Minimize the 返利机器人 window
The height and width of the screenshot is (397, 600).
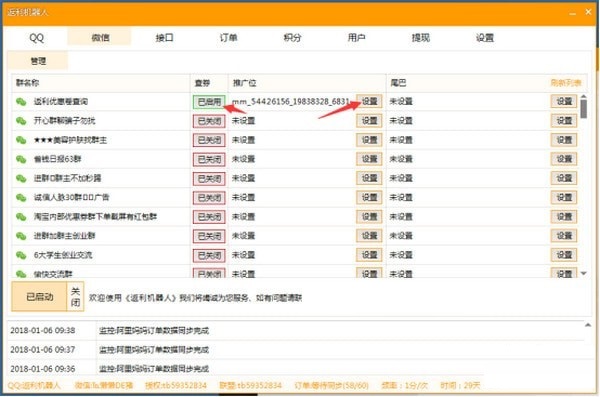pos(572,13)
